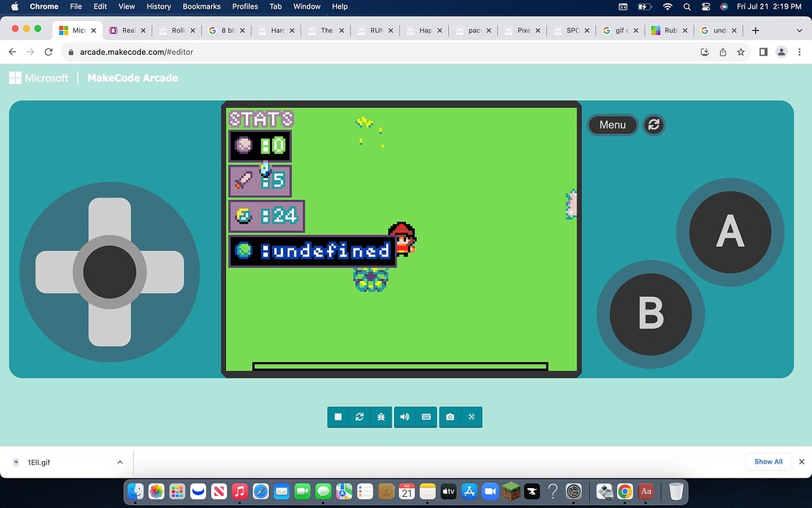The width and height of the screenshot is (812, 508).
Task: Open Calendar from the dock
Action: (x=407, y=491)
